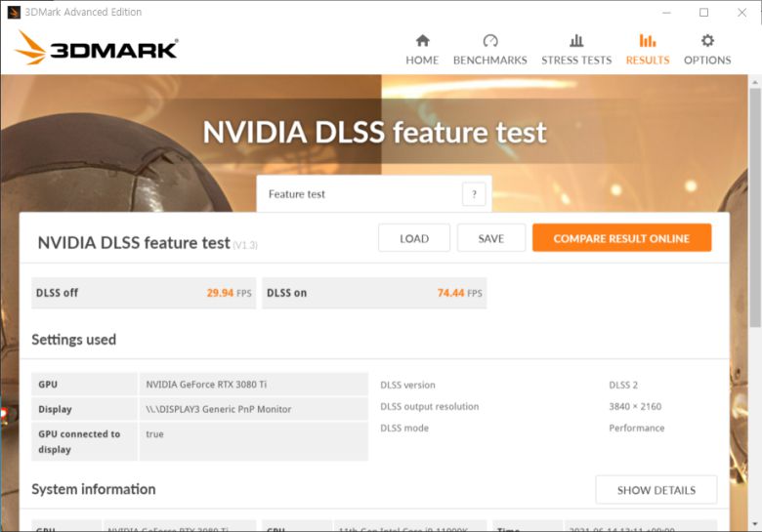Click the scroll up arrow
Screen dimensions: 762x532
754,82
